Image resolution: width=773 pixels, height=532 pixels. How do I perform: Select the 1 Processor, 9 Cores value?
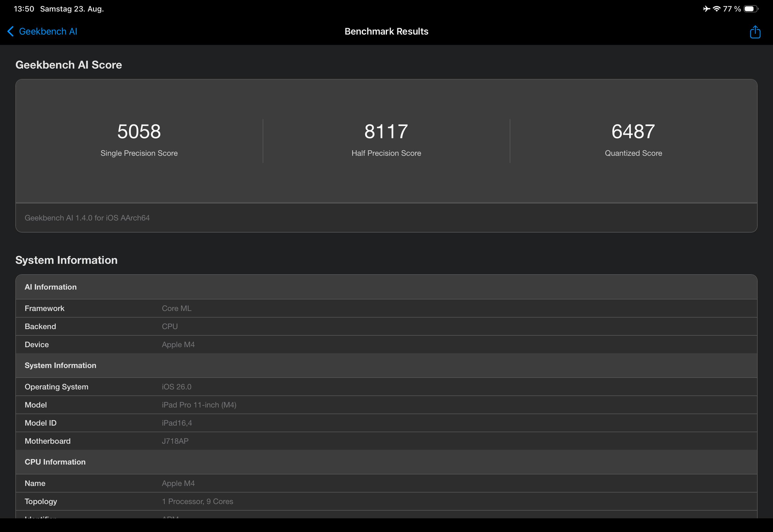tap(197, 501)
